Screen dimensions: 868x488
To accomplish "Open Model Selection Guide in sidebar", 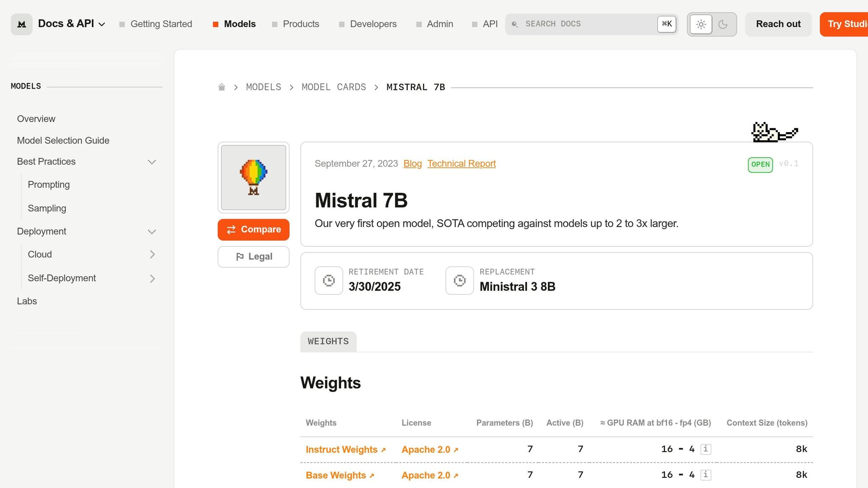I will tap(63, 140).
